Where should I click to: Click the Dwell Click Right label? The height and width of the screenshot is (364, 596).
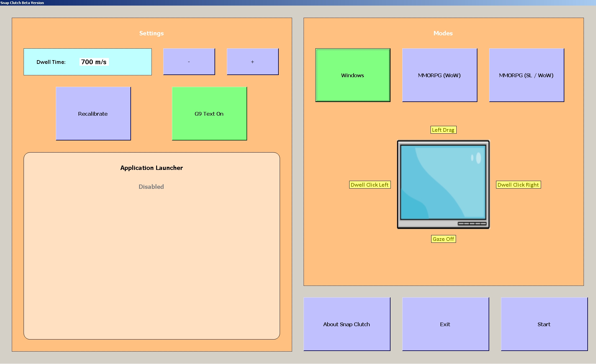coord(518,185)
